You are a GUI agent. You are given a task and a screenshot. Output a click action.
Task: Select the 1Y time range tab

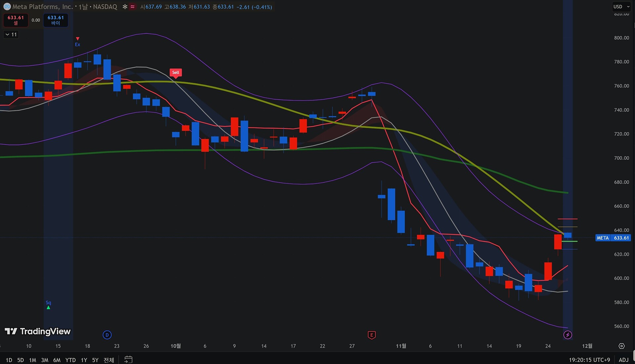(84, 360)
